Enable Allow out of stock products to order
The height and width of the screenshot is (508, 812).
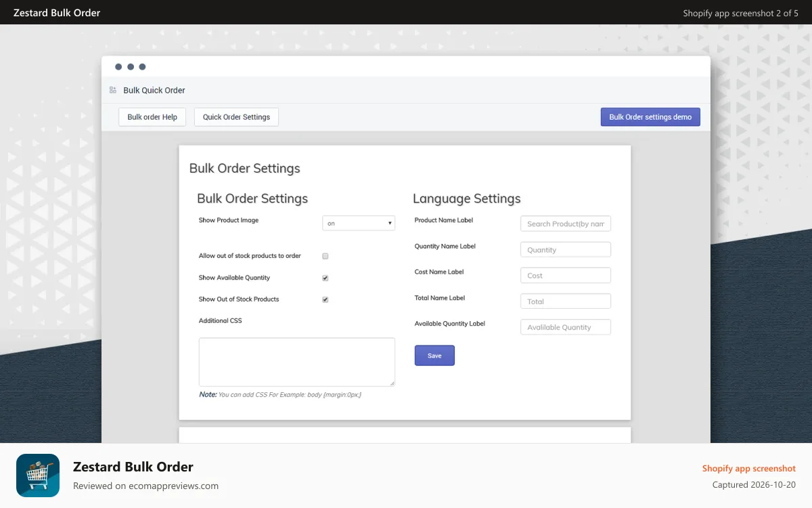tap(325, 256)
